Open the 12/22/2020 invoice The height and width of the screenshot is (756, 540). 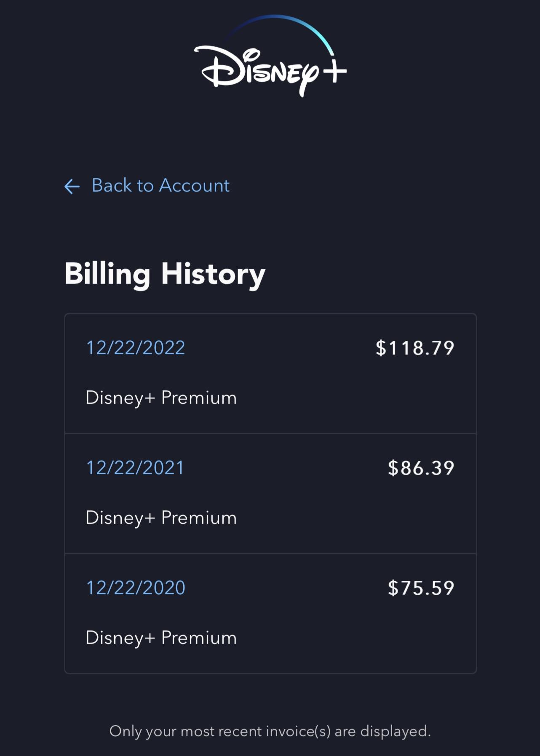(x=135, y=588)
